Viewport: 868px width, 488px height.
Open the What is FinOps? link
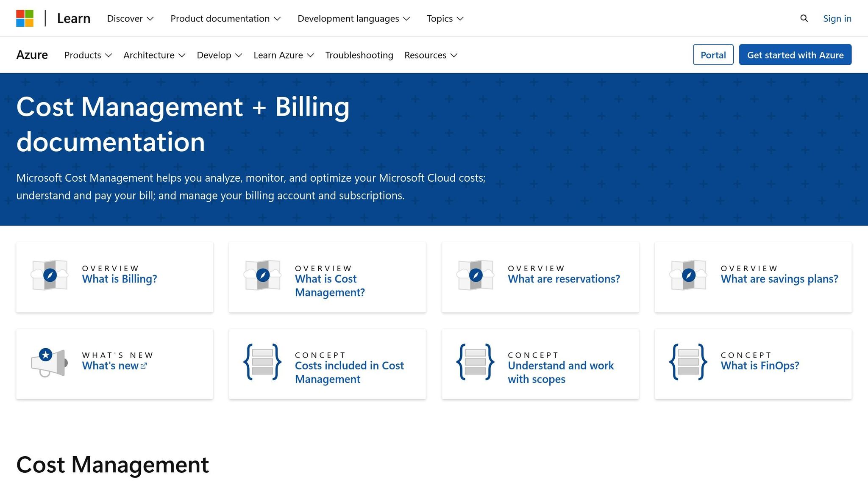point(760,366)
